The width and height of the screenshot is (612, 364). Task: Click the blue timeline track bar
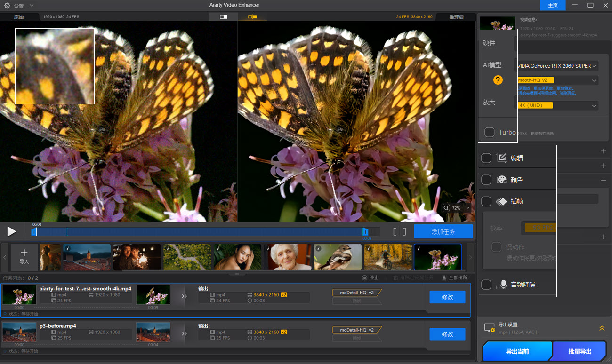pyautogui.click(x=200, y=232)
